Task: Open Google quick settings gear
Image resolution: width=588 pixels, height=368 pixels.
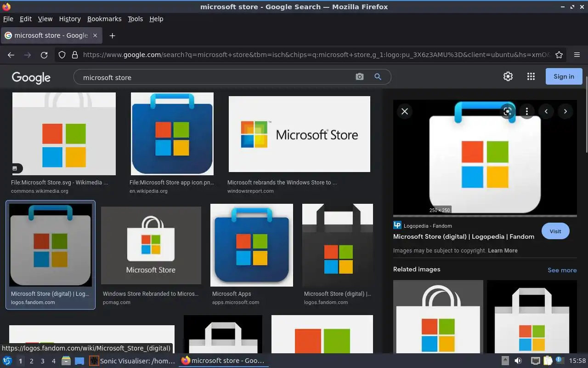Action: [x=508, y=76]
